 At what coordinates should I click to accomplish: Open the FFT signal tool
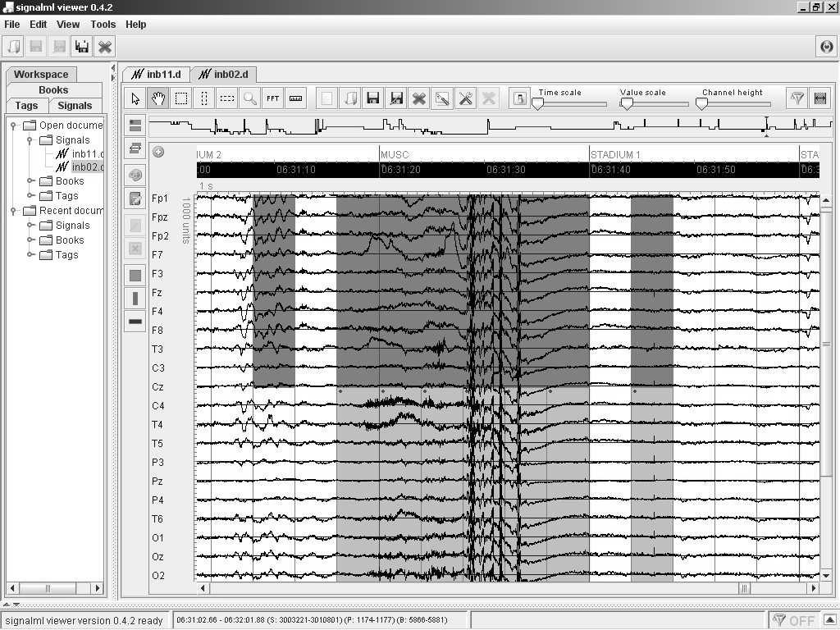pos(272,98)
